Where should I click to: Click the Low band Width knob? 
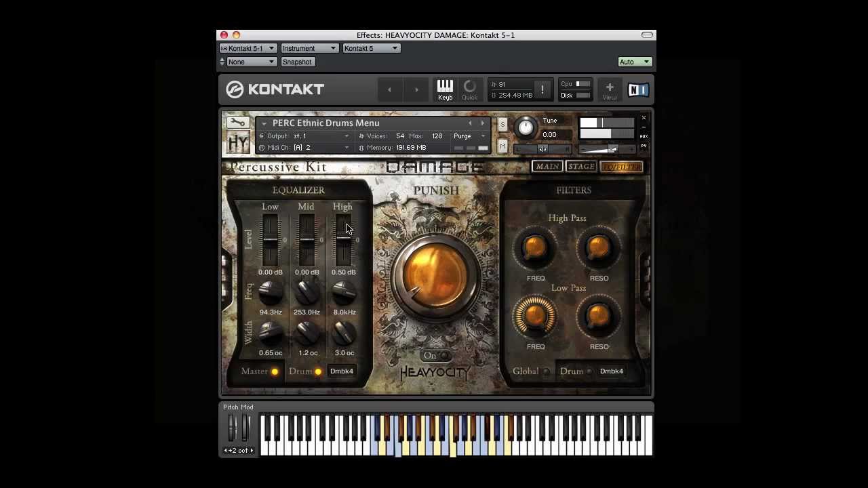pyautogui.click(x=270, y=333)
